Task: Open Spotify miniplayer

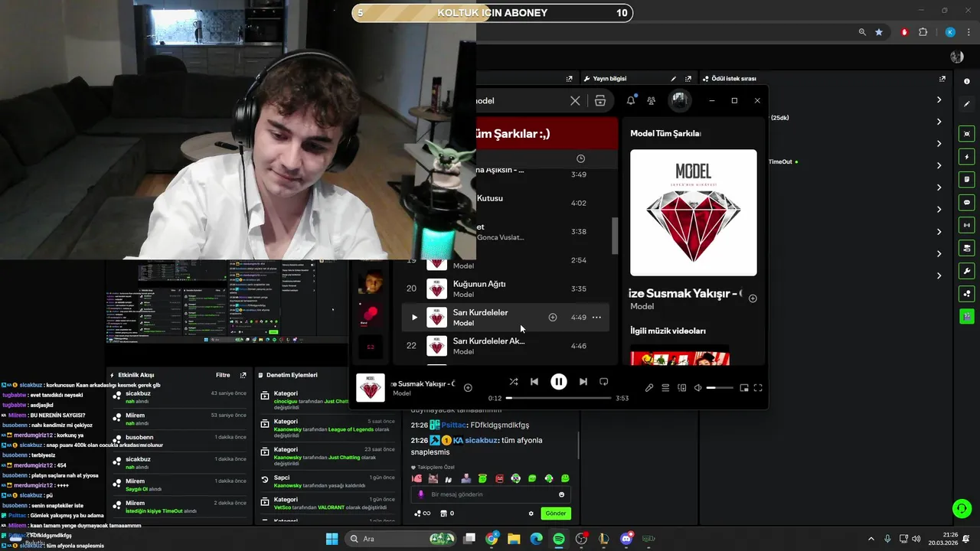Action: click(743, 388)
